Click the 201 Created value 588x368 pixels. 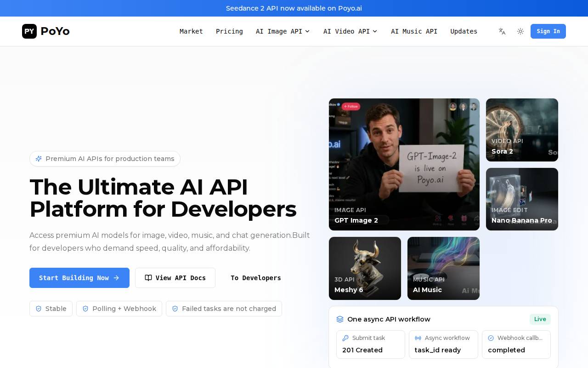click(362, 350)
